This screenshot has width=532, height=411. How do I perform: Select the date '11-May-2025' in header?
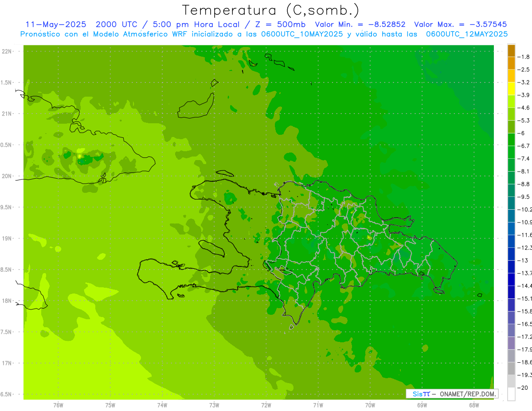(55, 24)
